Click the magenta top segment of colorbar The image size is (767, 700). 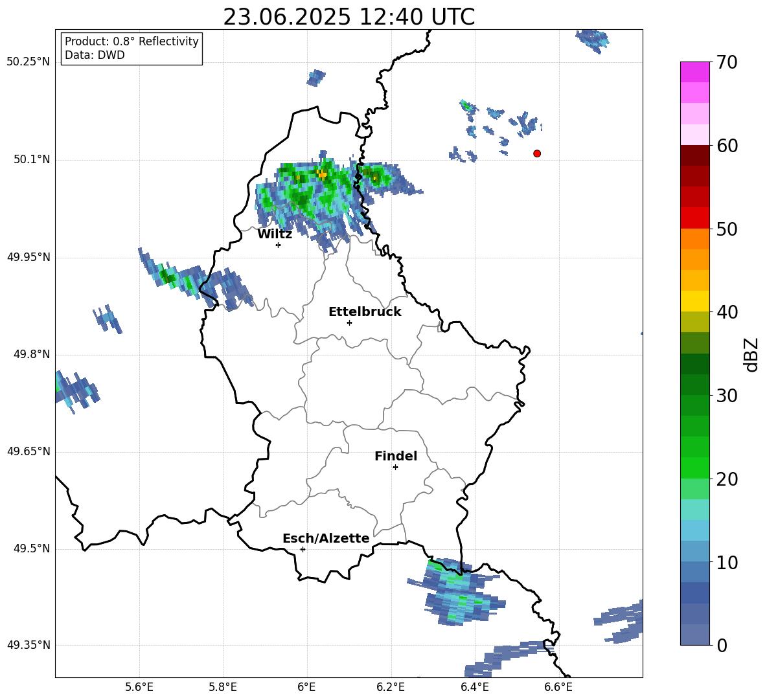(695, 73)
